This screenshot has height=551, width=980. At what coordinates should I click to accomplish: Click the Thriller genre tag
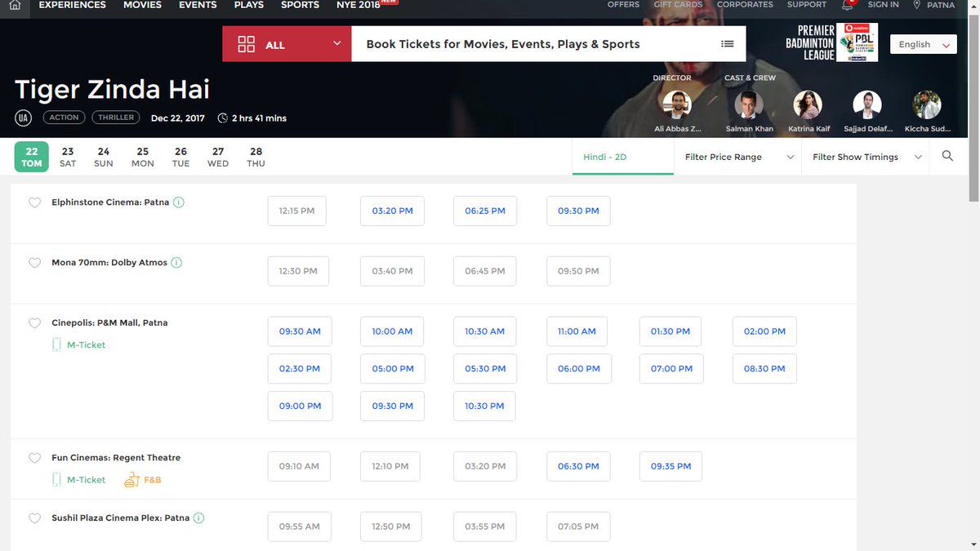(x=116, y=118)
